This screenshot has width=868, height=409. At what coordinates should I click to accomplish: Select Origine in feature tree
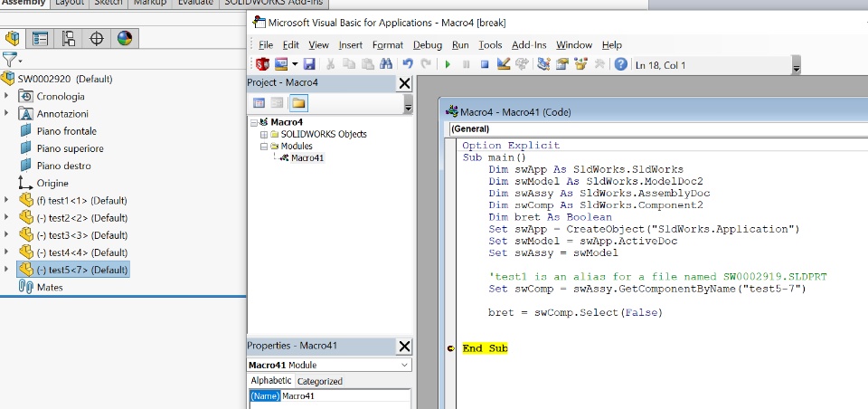52,183
